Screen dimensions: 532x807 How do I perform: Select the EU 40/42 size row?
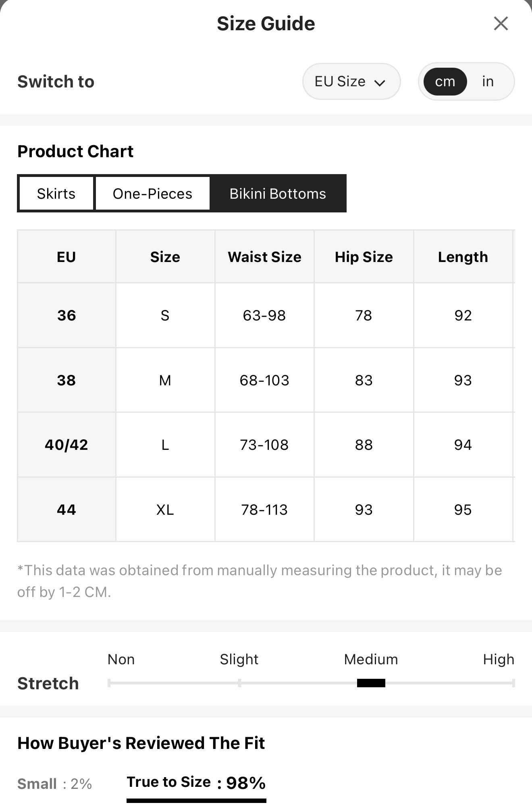[266, 445]
